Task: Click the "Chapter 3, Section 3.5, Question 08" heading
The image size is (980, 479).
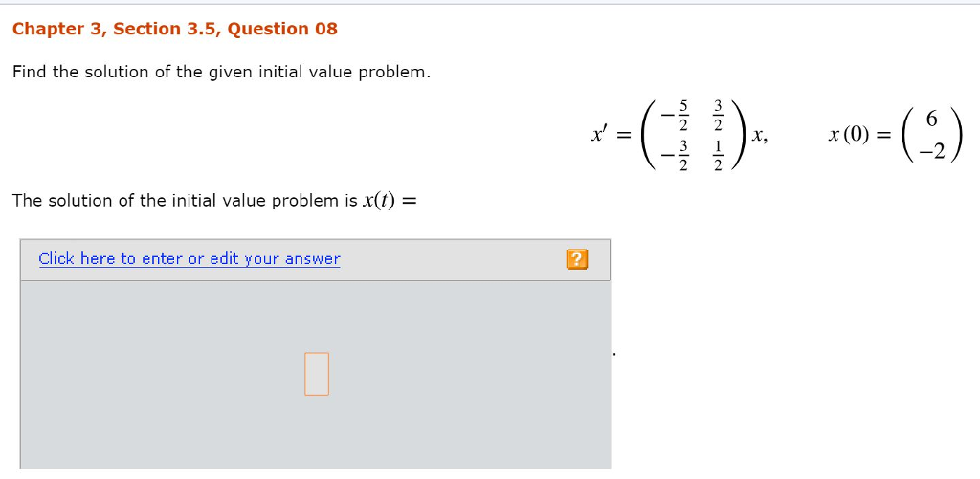Action: click(x=175, y=29)
